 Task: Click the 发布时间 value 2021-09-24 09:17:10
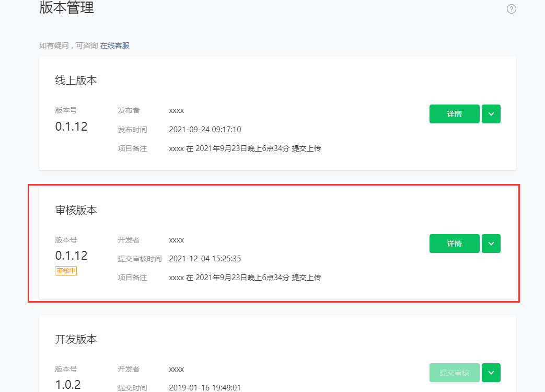(205, 130)
